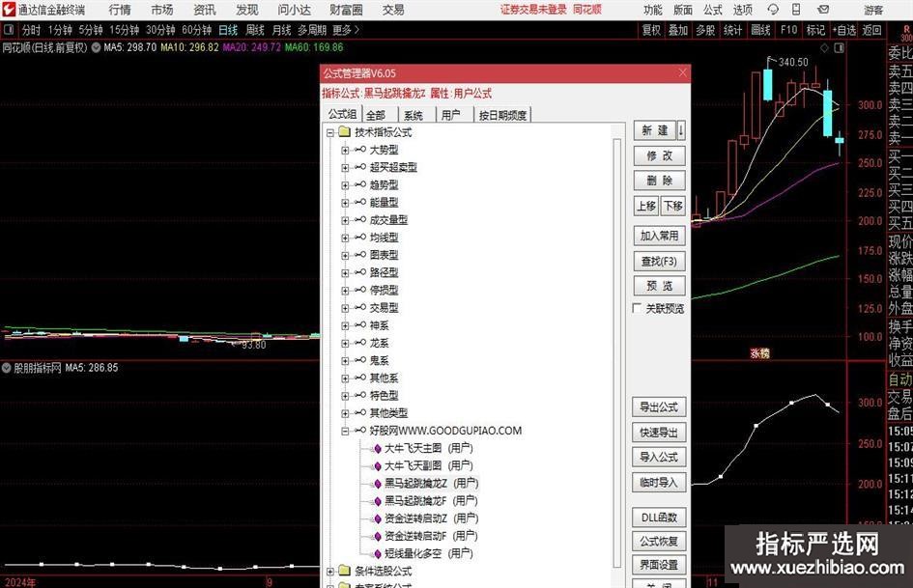Screen dimensions: 913x588
Task: Move formula down with 下移
Action: point(673,206)
